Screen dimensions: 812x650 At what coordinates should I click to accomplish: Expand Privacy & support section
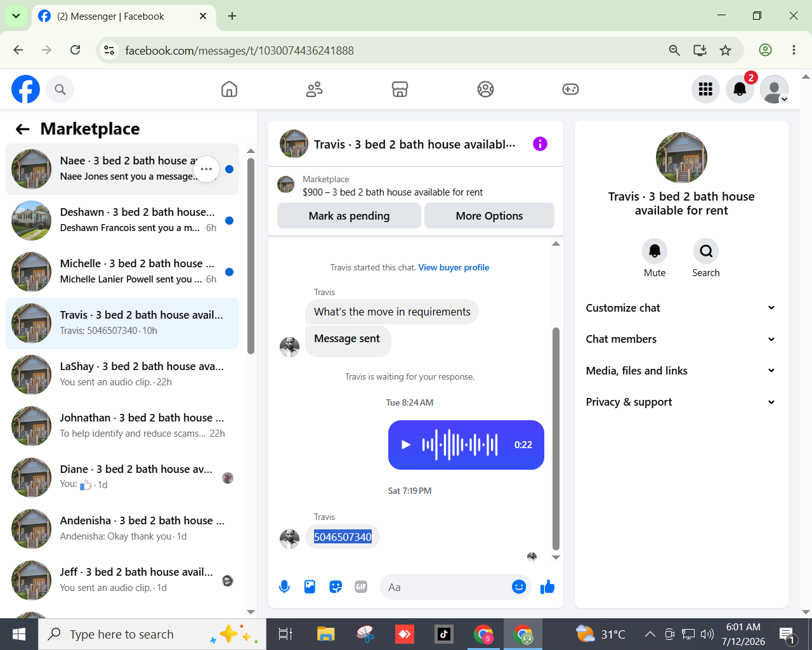681,402
